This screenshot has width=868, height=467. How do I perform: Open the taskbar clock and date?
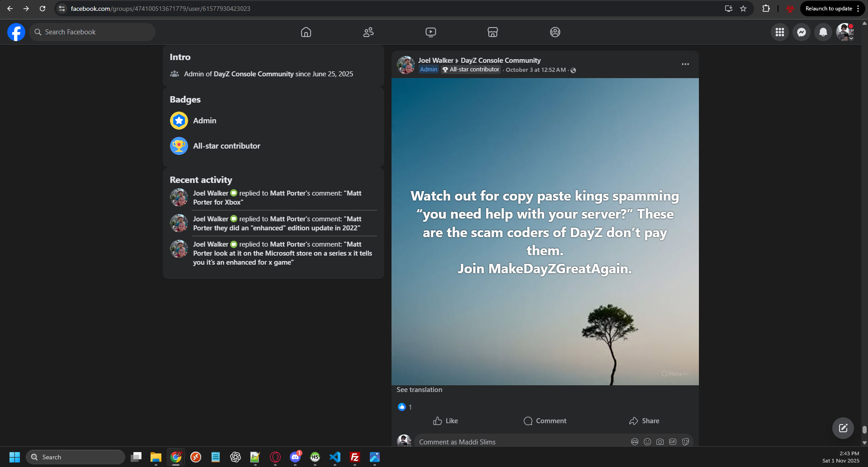(x=841, y=457)
